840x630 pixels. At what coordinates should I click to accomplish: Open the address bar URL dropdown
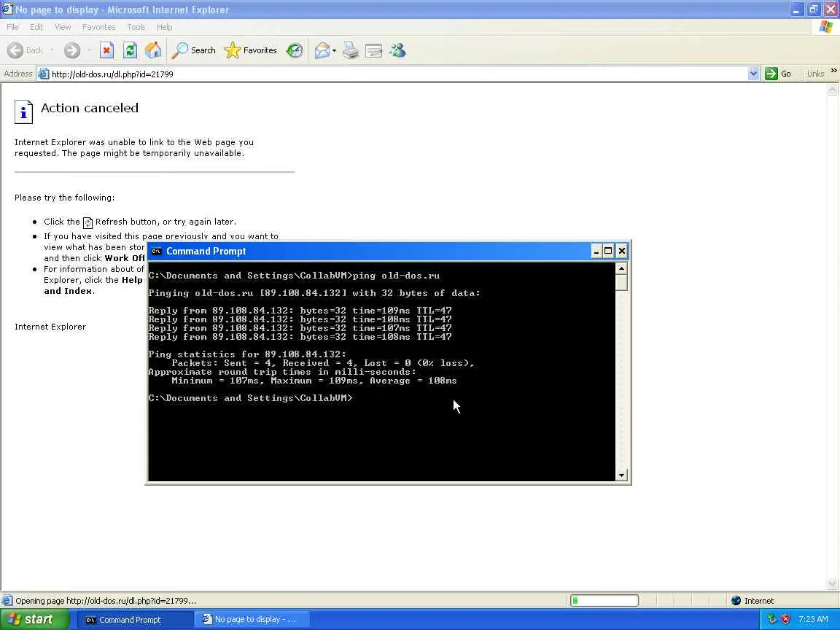tap(753, 74)
